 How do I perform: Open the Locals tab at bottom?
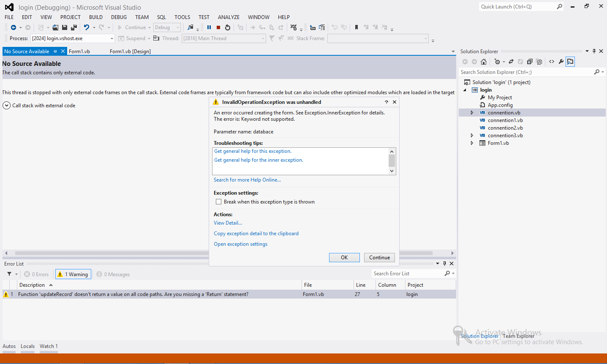tap(27, 346)
